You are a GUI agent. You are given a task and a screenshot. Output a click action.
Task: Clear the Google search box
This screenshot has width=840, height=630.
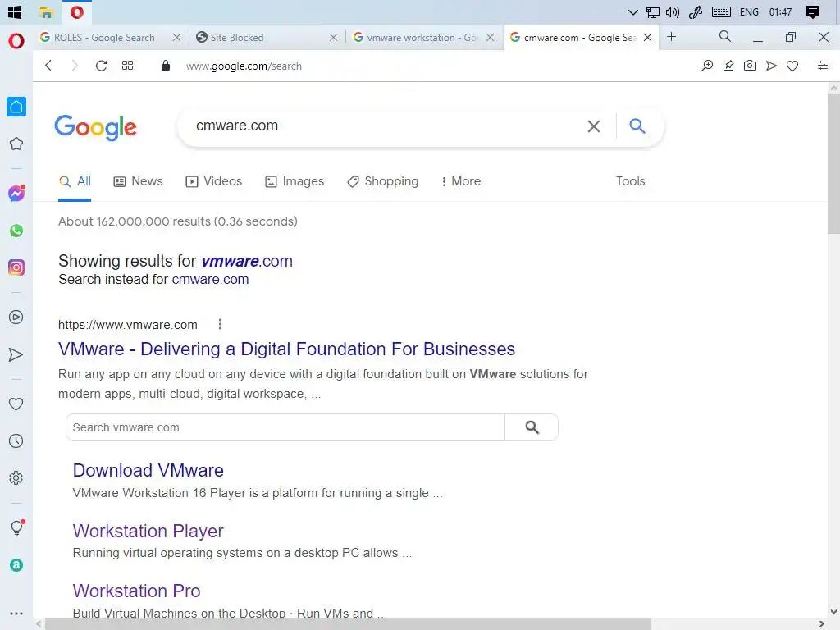[594, 126]
